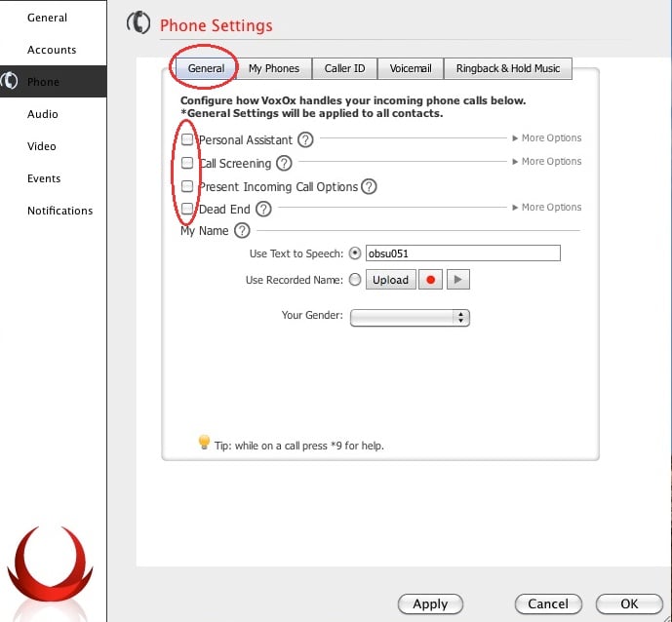
Task: Select Accounts in the sidebar
Action: pyautogui.click(x=52, y=50)
